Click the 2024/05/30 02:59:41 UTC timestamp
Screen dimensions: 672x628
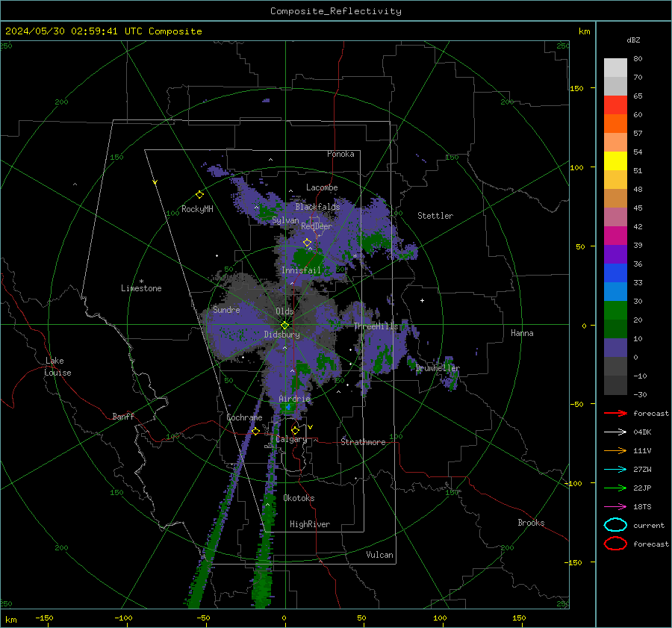pyautogui.click(x=103, y=31)
